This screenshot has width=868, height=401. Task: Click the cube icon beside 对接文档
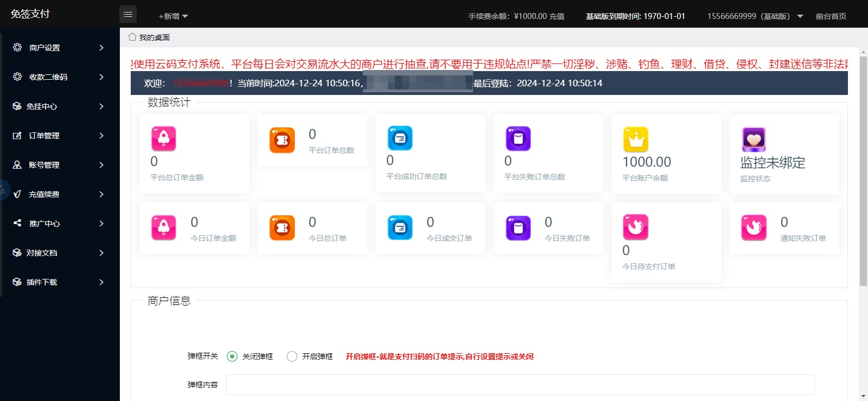(x=17, y=253)
